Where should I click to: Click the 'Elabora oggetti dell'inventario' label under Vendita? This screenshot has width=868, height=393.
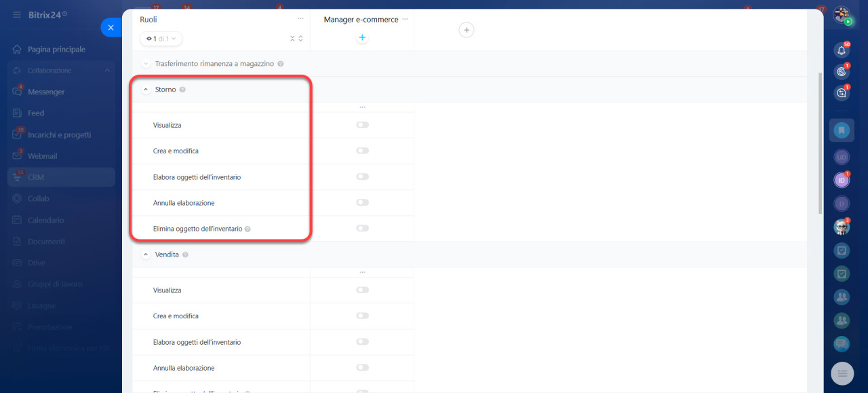click(197, 342)
